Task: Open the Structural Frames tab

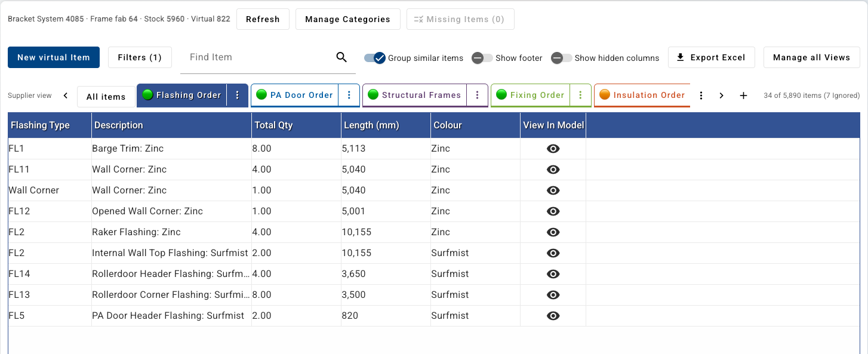Action: (415, 95)
